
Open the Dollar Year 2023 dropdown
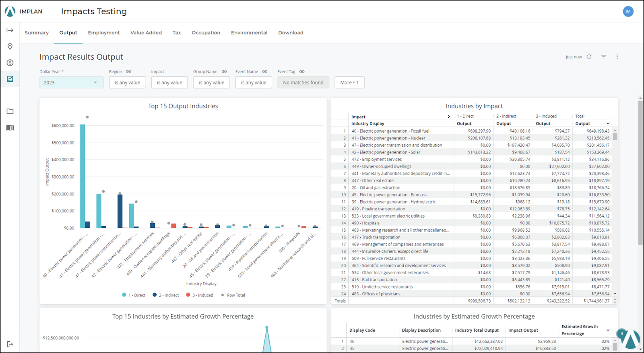click(71, 83)
